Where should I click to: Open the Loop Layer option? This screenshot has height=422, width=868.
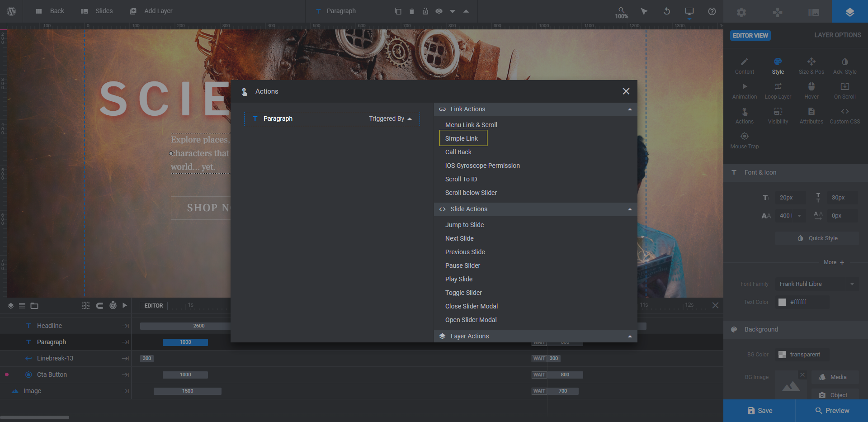click(x=778, y=91)
